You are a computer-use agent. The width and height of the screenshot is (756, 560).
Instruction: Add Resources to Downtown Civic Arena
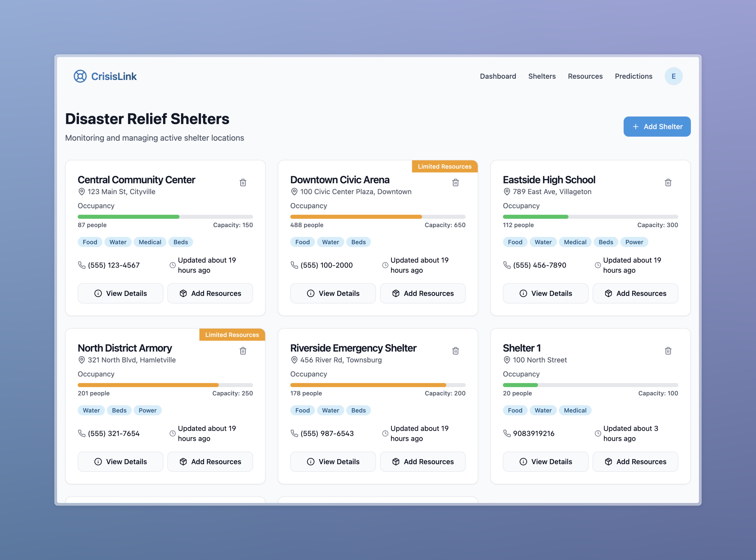tap(422, 293)
